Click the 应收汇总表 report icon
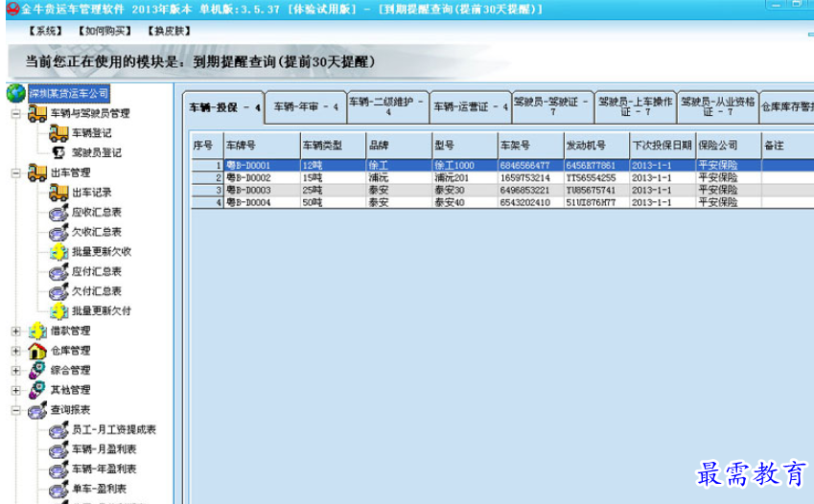814x504 pixels. point(58,213)
